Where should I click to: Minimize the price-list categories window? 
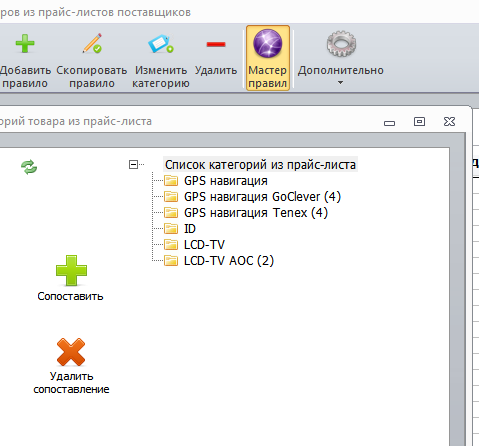click(389, 123)
